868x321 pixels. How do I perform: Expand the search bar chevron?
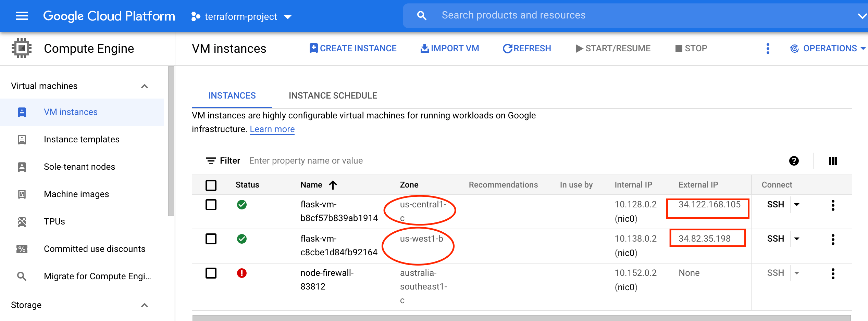(862, 16)
